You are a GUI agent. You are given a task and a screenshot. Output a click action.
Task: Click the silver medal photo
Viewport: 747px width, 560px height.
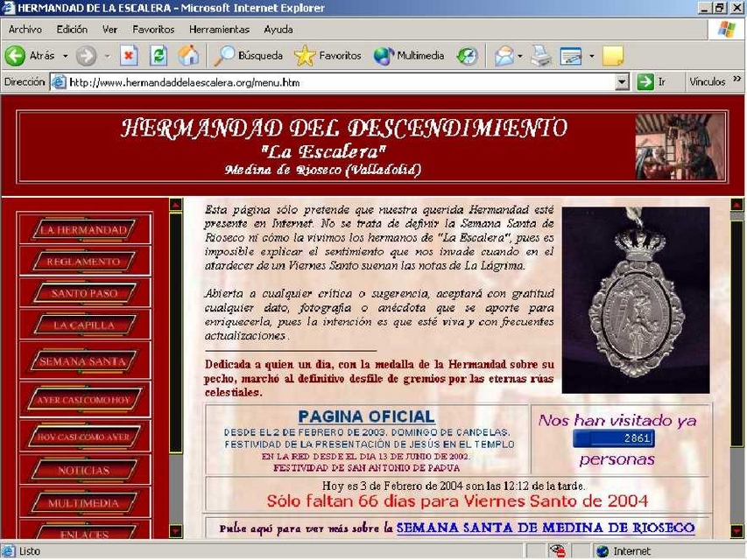pos(636,300)
